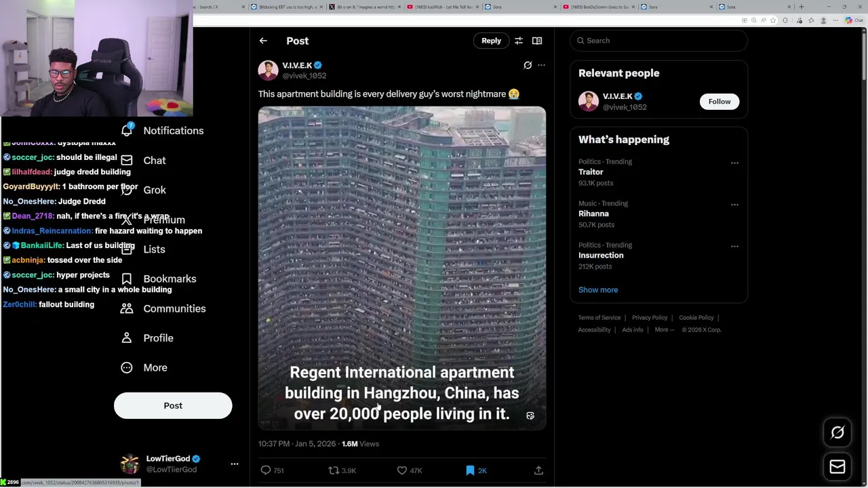Viewport: 868px width, 488px height.
Task: Open the Terms of Service link
Action: 599,317
